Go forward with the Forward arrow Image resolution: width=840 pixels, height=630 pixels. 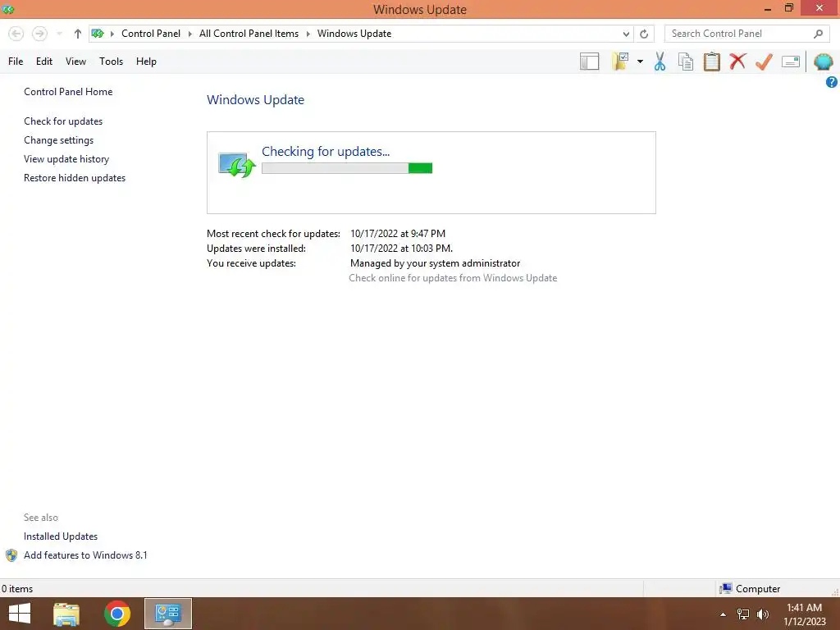point(39,34)
